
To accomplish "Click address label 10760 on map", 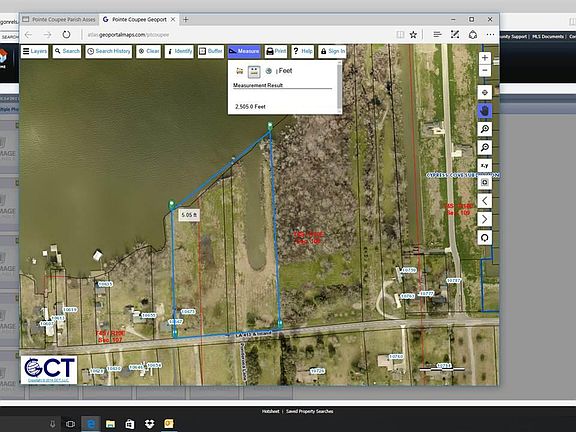I will pyautogui.click(x=396, y=356).
